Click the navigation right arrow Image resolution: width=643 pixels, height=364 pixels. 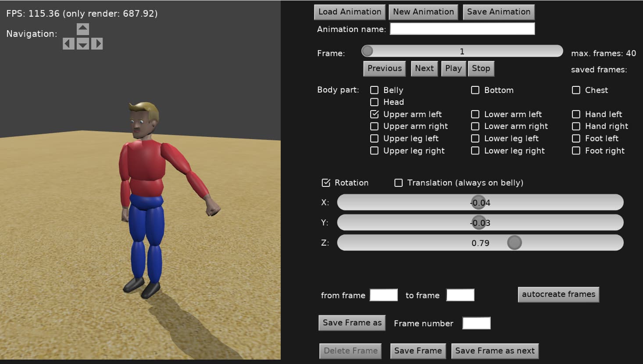click(x=97, y=43)
